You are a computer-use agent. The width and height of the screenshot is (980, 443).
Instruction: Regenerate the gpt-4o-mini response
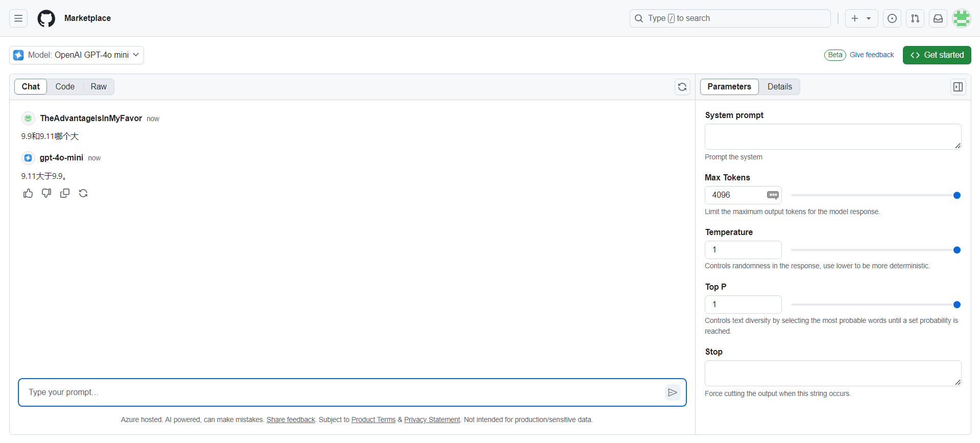click(83, 193)
